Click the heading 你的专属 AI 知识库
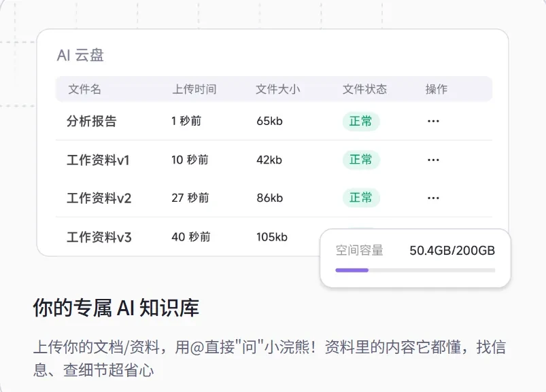The height and width of the screenshot is (392, 546). point(116,308)
